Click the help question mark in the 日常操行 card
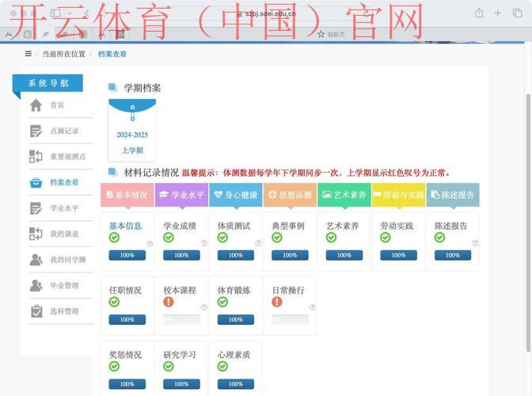532x396 pixels. point(313,307)
